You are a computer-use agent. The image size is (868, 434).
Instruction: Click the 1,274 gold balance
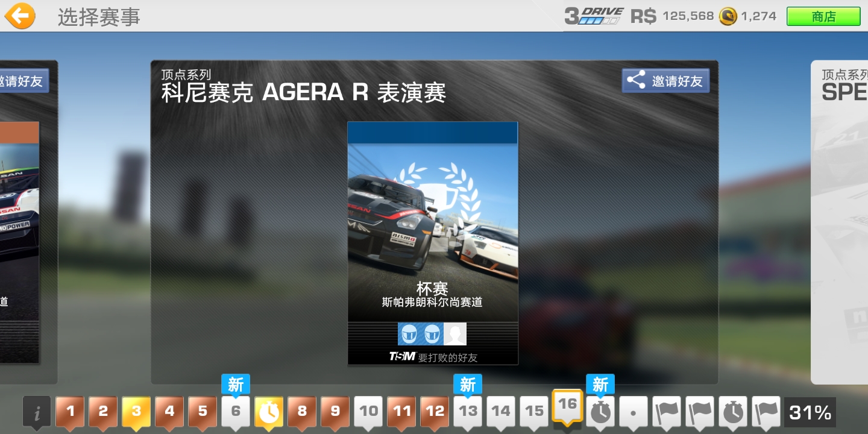[x=758, y=16]
